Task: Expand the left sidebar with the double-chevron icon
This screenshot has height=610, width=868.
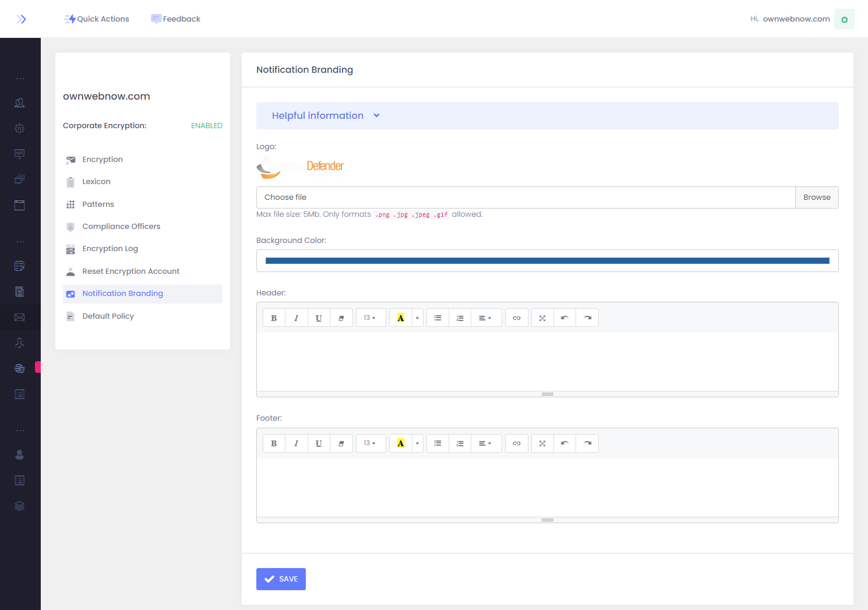Action: pyautogui.click(x=21, y=19)
